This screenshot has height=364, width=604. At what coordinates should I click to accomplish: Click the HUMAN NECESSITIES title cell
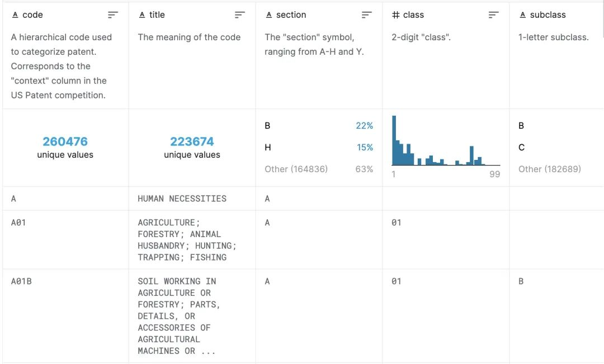point(182,198)
